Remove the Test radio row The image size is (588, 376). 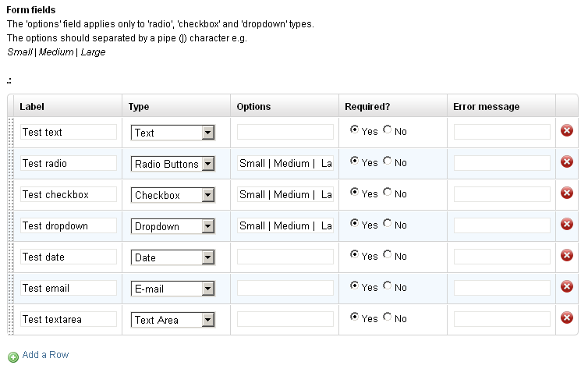pos(567,161)
